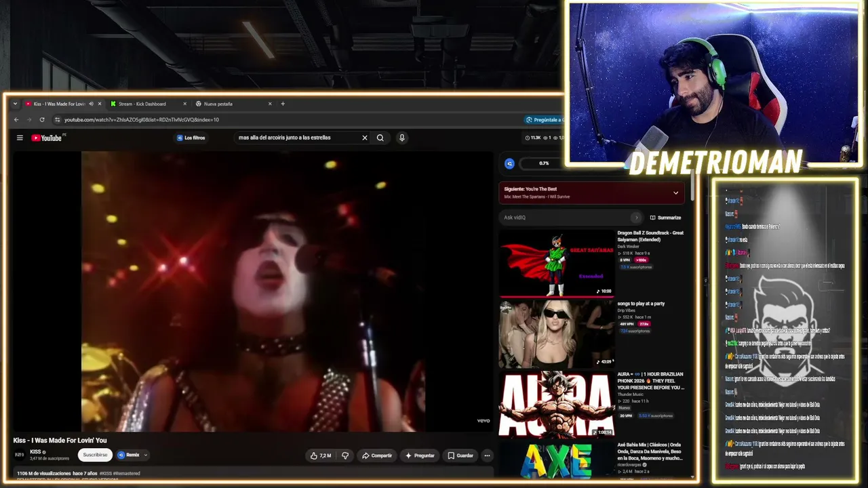The image size is (868, 488).
Task: Click the Preguntar button
Action: [x=420, y=455]
